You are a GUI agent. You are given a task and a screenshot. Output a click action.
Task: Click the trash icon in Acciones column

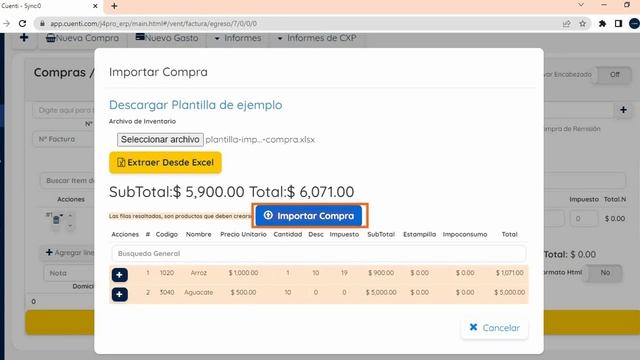56,220
